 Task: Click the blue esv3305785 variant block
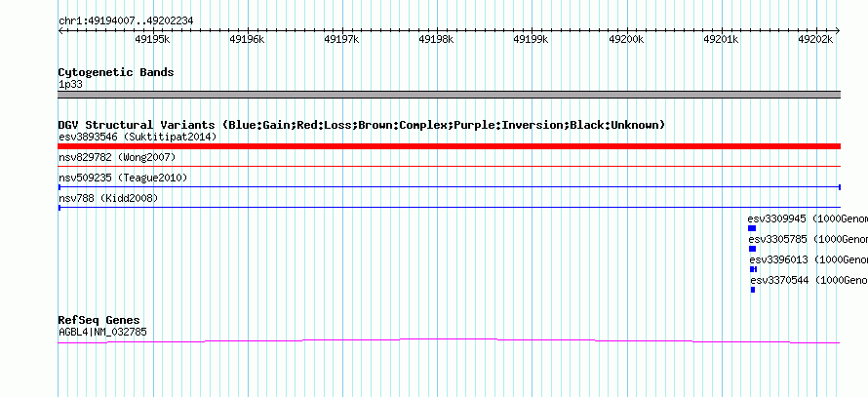[x=752, y=249]
